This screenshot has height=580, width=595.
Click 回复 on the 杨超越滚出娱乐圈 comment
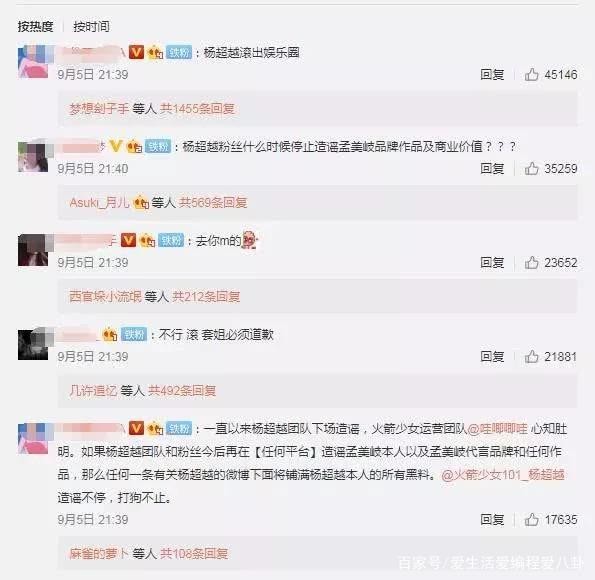pyautogui.click(x=492, y=74)
